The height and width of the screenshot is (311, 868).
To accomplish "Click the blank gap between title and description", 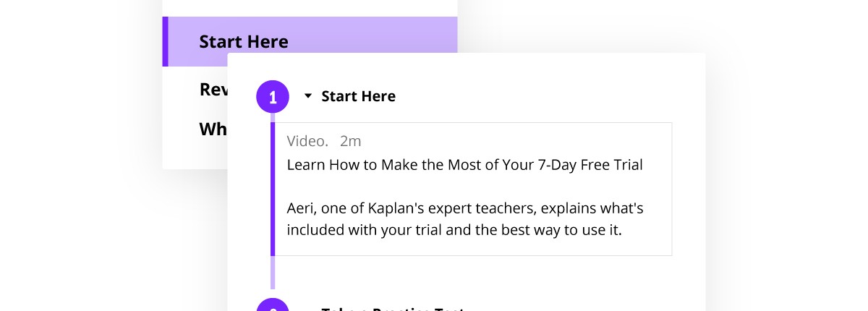I will [x=464, y=187].
